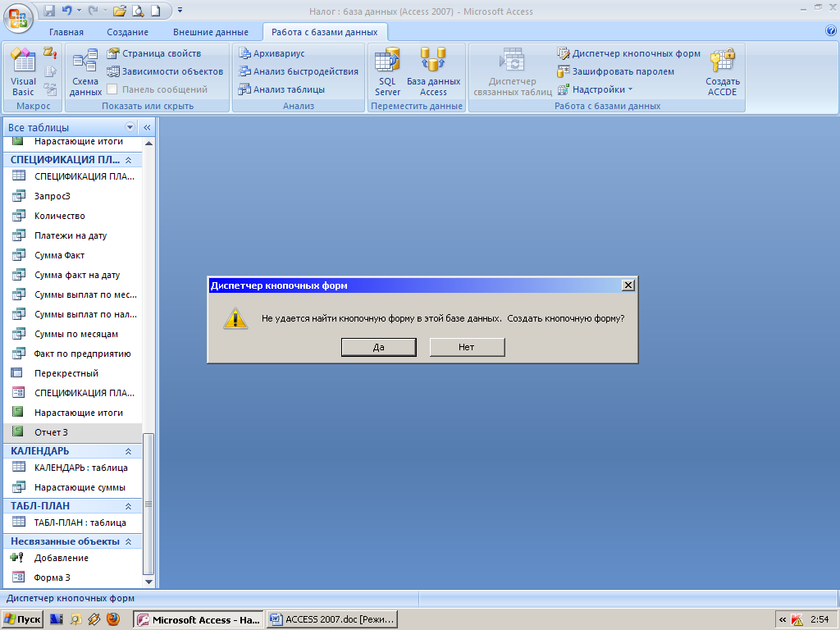Launch Firefox from quick launch

(x=113, y=619)
